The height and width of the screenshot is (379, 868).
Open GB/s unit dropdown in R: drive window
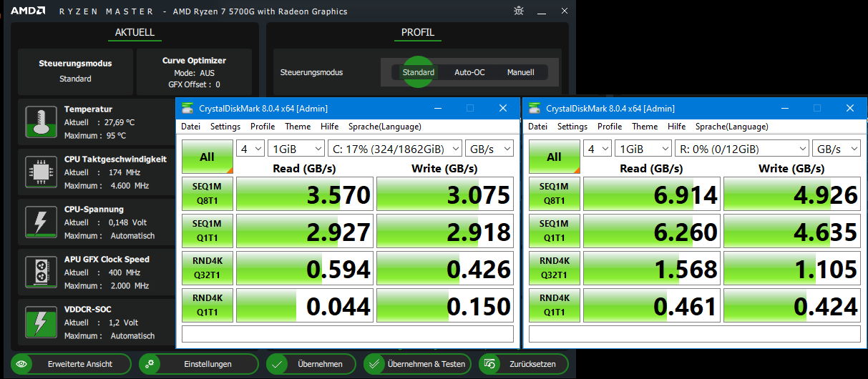(x=837, y=149)
